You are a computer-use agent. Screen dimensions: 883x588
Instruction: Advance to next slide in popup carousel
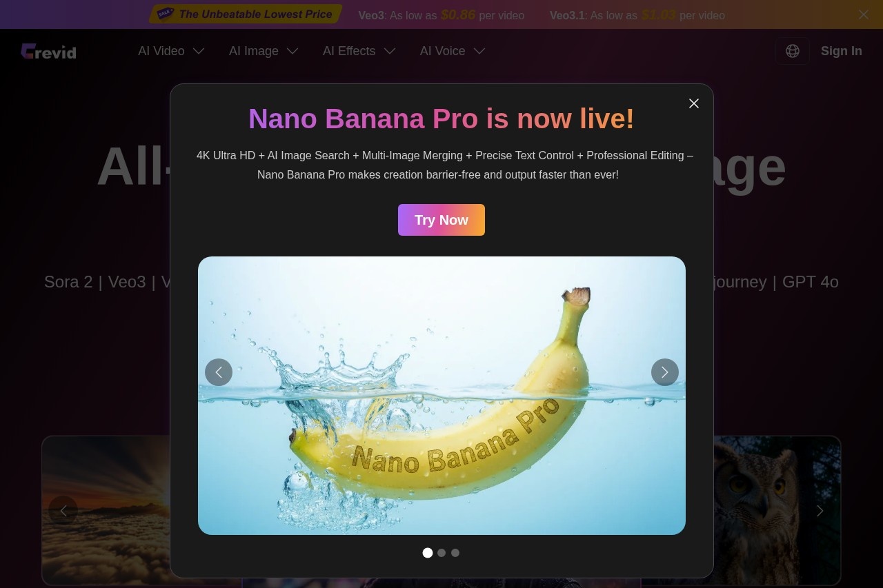(x=665, y=372)
